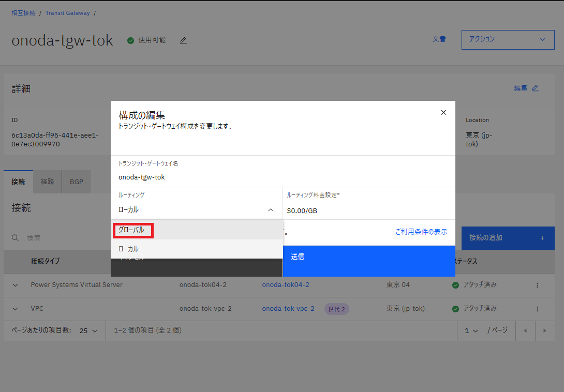Click the pencil icon beside onoda-tgw-tok title
The height and width of the screenshot is (392, 564).
click(x=184, y=40)
